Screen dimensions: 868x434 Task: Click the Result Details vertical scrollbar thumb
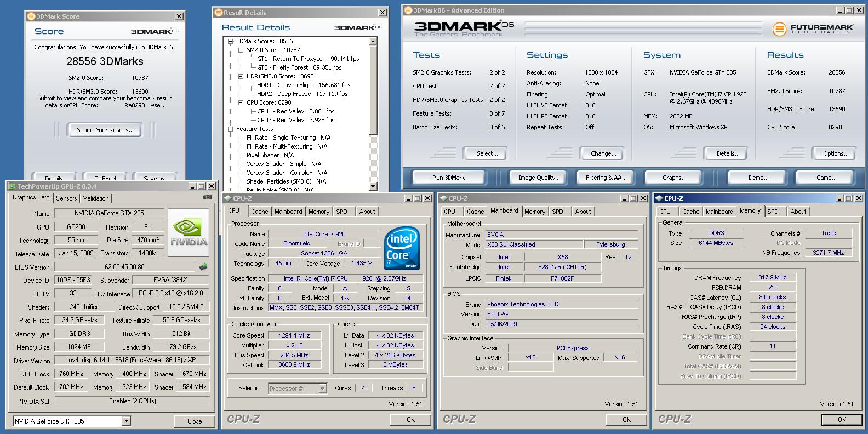pos(373,90)
